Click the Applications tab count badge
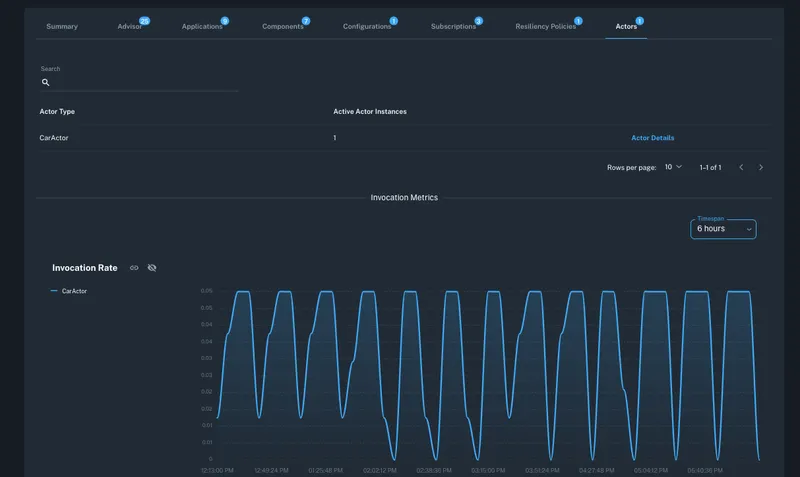Screen dimensions: 800x477 224,20
